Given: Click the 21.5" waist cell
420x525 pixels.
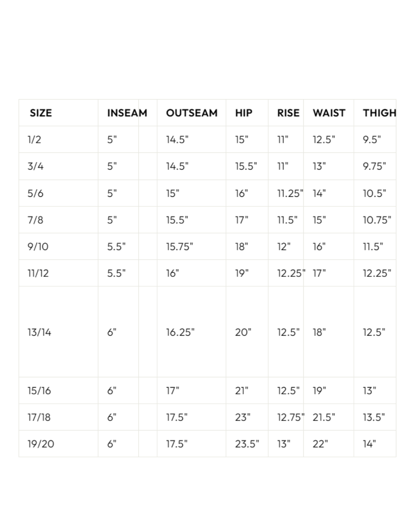Looking at the screenshot, I should [324, 417].
